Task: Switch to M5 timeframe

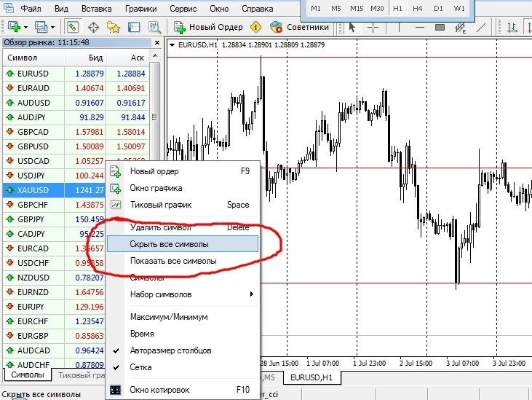Action: tap(336, 9)
